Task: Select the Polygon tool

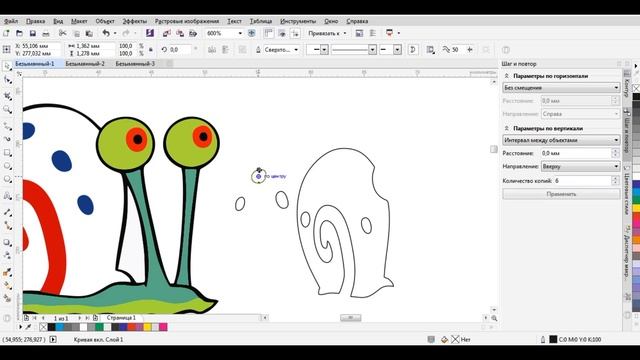Action: pos(7,180)
